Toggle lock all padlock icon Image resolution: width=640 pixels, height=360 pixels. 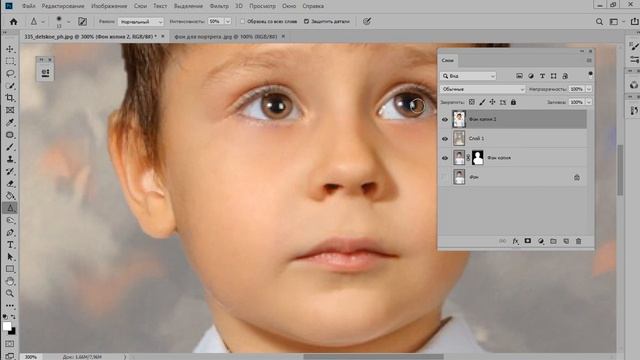pos(513,102)
